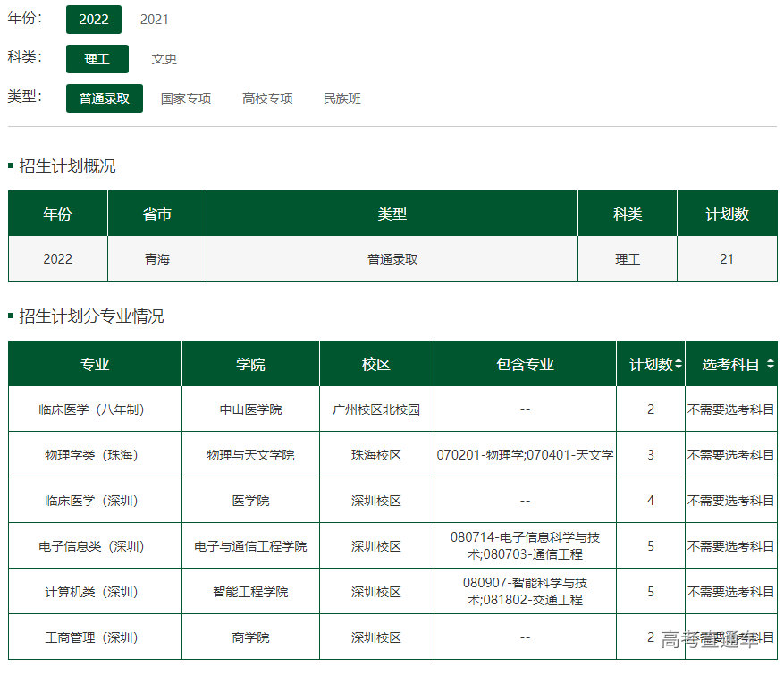Sort by the 选考科目 column arrows

770,365
